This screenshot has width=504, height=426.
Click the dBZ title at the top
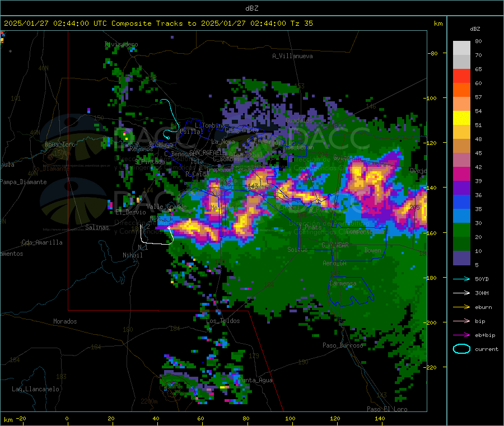click(251, 8)
